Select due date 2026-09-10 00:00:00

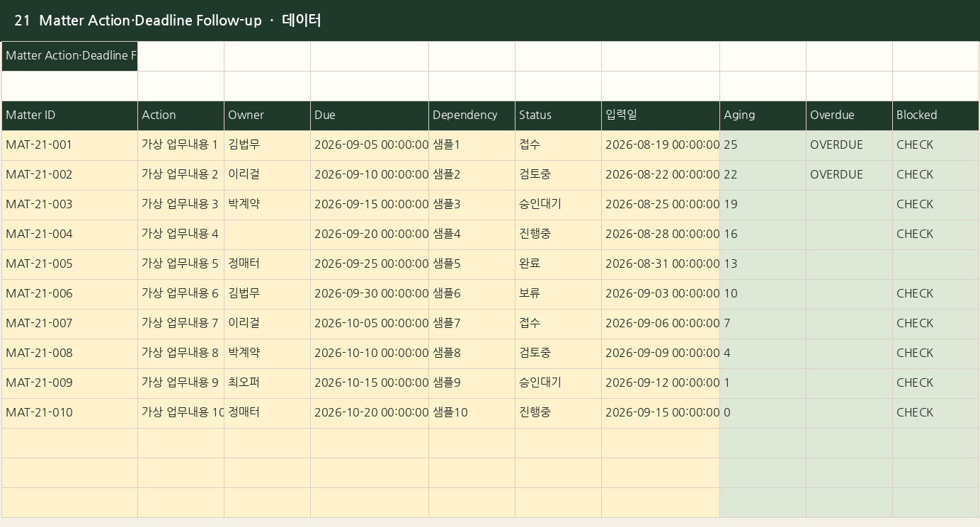click(x=370, y=175)
